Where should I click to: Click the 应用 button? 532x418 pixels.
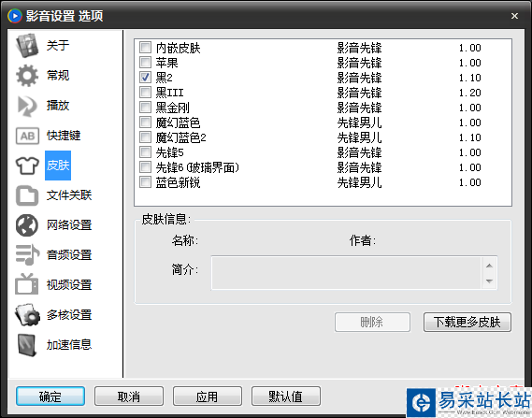pos(207,396)
